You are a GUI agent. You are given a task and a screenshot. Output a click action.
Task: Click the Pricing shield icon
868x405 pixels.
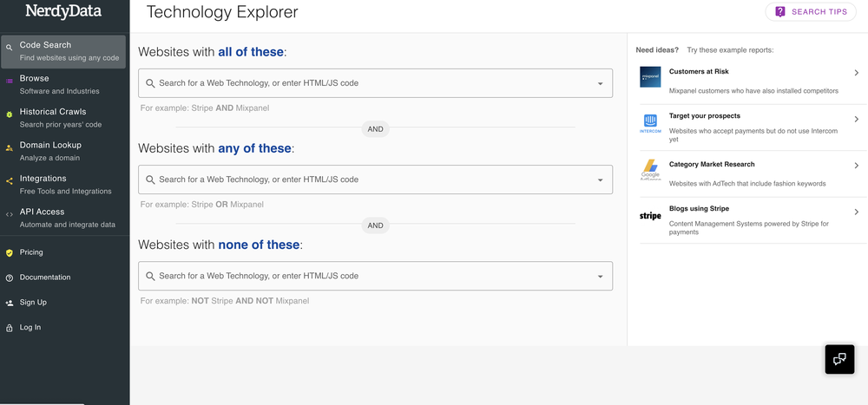9,253
